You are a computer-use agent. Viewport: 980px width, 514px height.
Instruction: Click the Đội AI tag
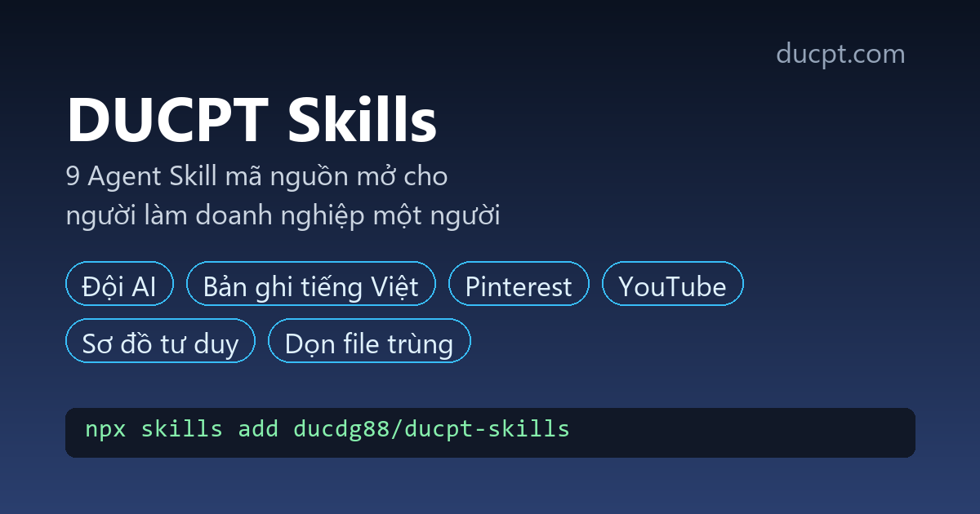point(119,284)
